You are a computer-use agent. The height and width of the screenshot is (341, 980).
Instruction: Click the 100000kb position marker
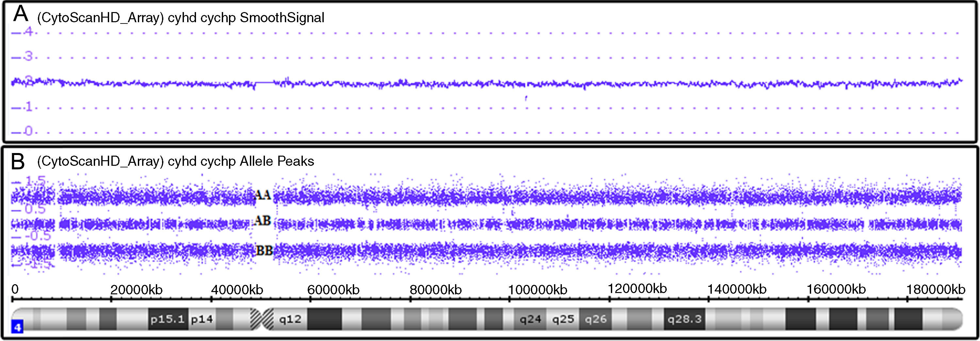538,290
